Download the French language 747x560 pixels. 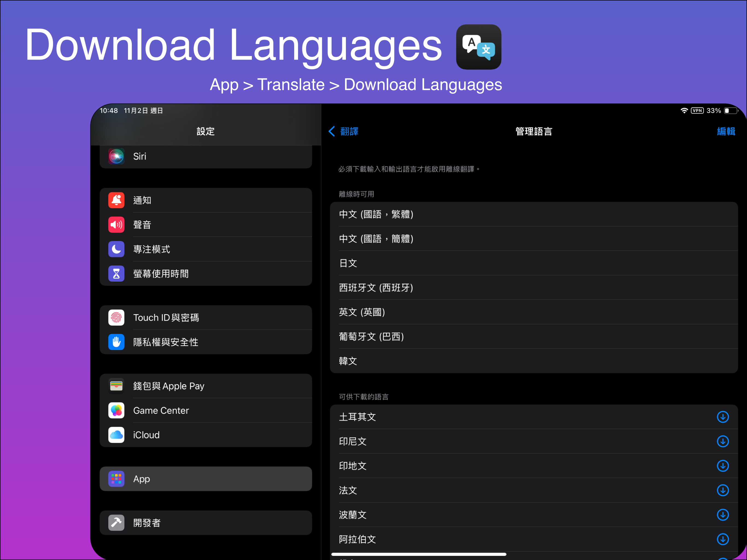point(722,490)
